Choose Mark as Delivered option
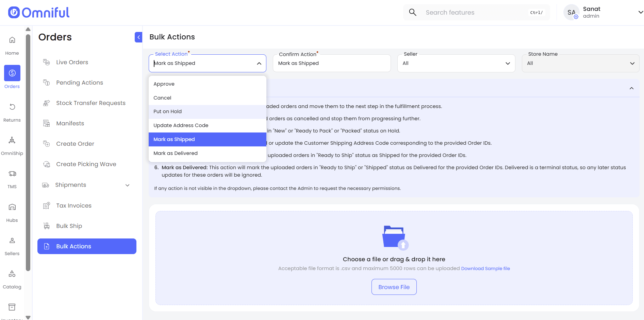 (x=176, y=153)
